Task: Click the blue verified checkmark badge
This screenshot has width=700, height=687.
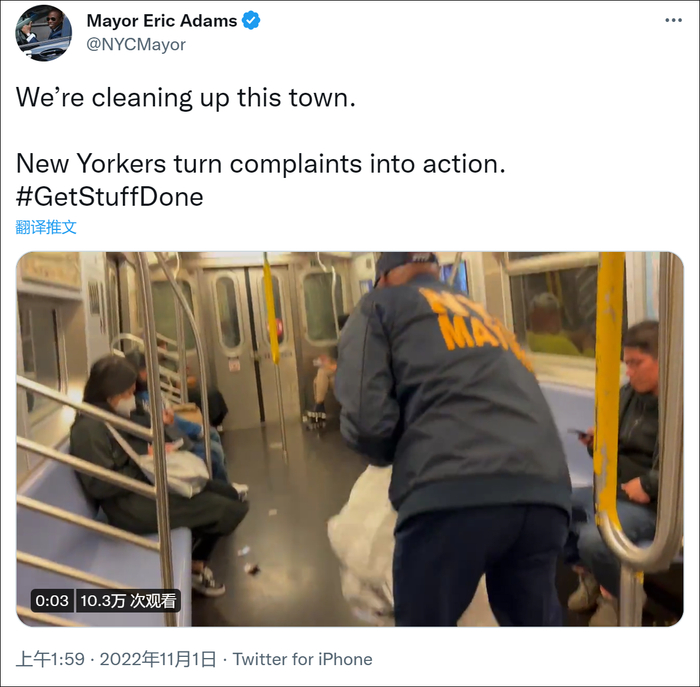Action: click(x=251, y=21)
